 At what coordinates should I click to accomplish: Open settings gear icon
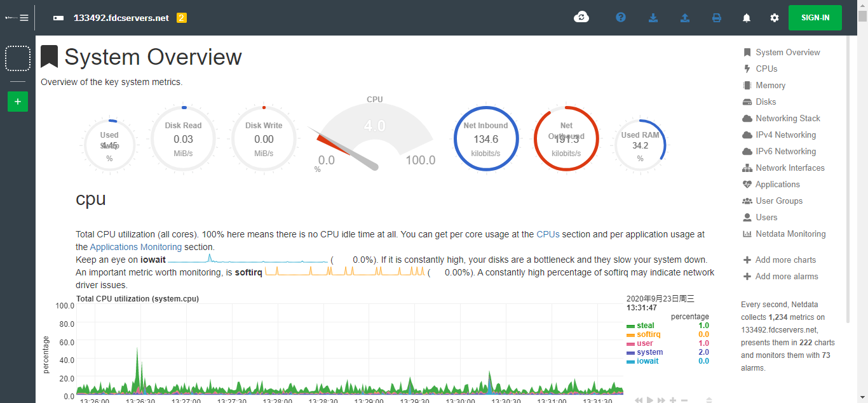coord(775,18)
